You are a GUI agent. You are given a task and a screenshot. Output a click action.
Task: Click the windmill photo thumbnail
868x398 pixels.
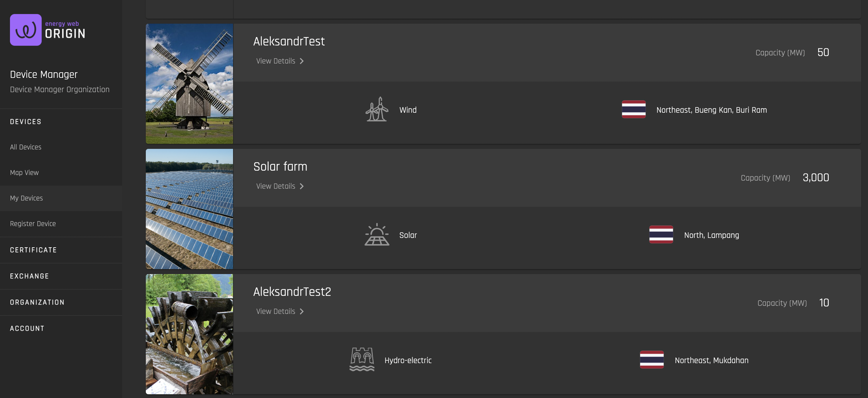189,84
